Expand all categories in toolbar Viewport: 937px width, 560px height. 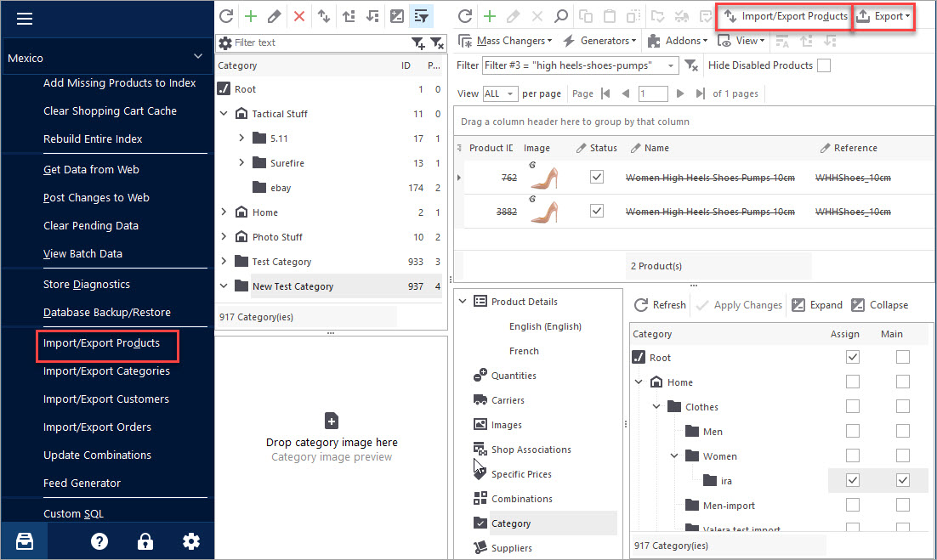click(397, 16)
